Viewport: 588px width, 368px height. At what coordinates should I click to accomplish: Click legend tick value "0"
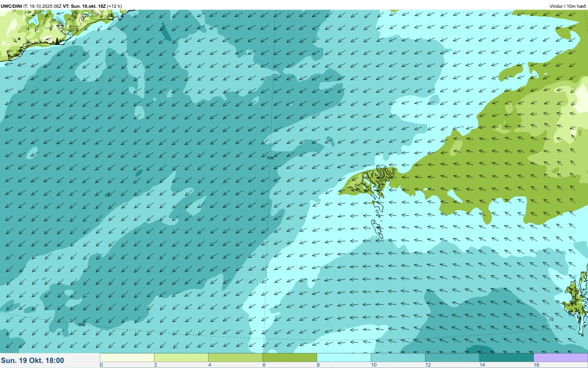pos(101,365)
